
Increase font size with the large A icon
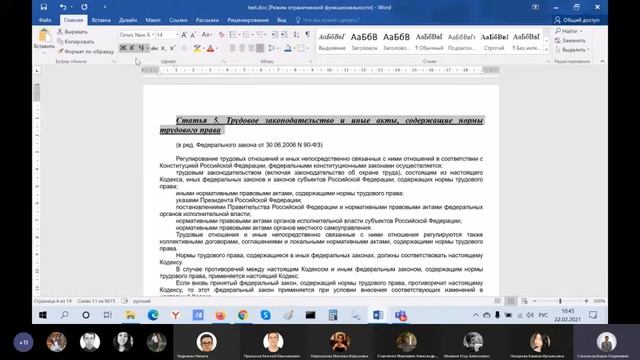tap(184, 35)
